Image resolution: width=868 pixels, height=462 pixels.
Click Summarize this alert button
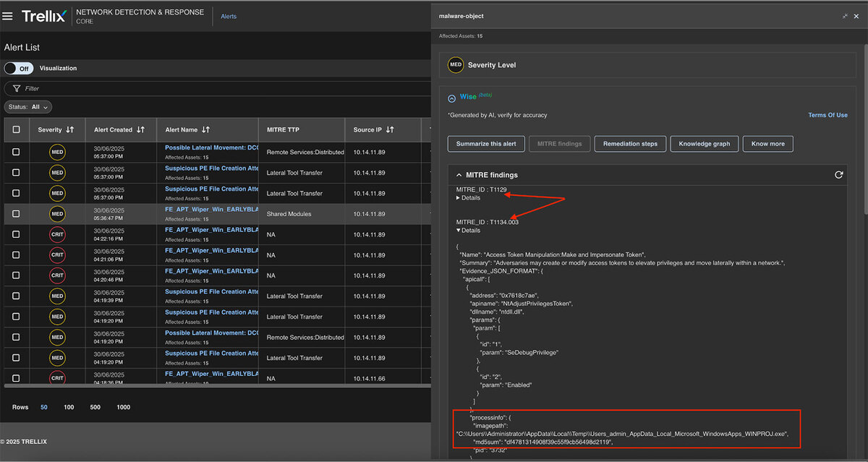486,144
